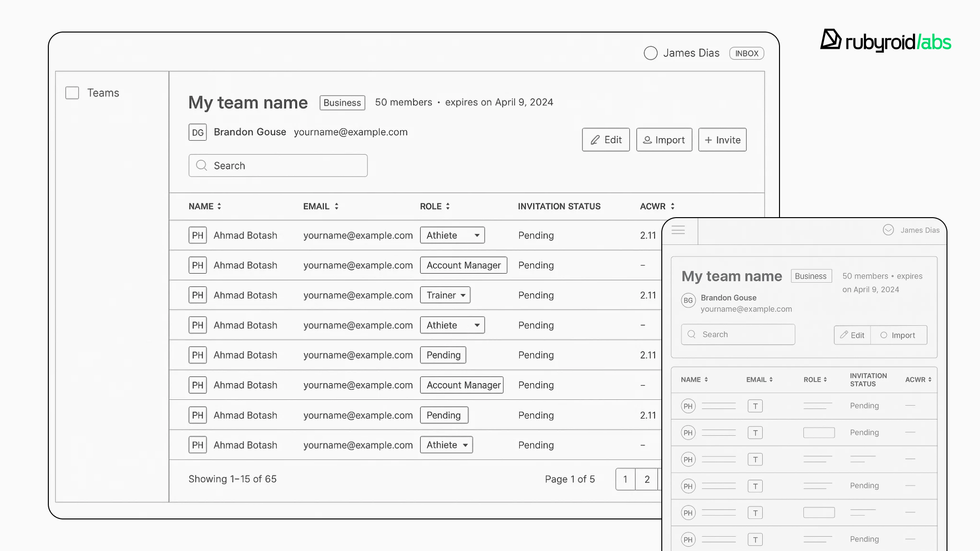Click the desktop Search input field
980x551 pixels.
tap(278, 165)
